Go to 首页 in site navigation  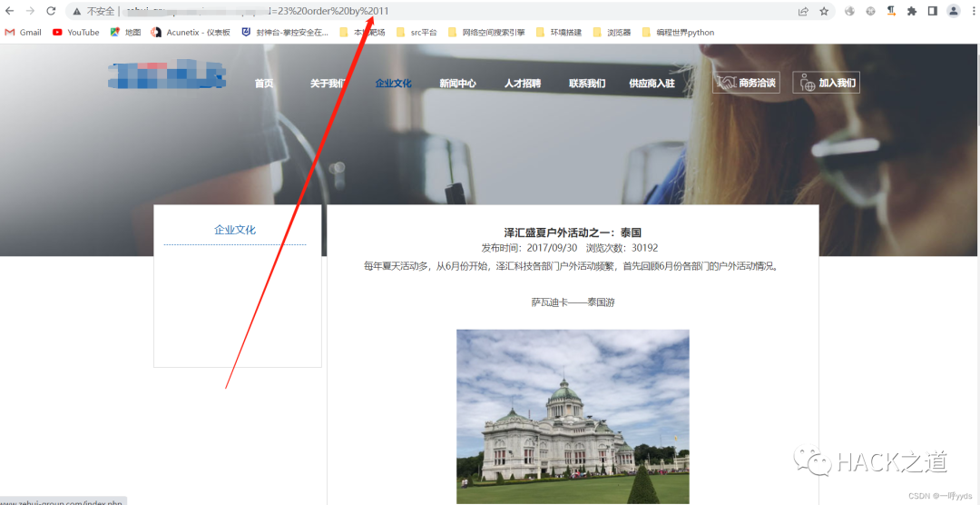(264, 84)
